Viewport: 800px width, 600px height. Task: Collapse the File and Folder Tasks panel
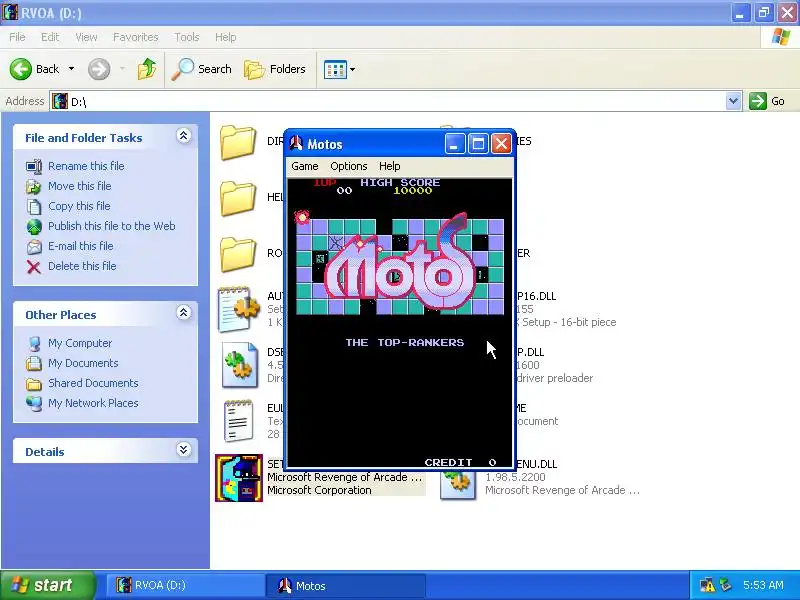(x=184, y=136)
